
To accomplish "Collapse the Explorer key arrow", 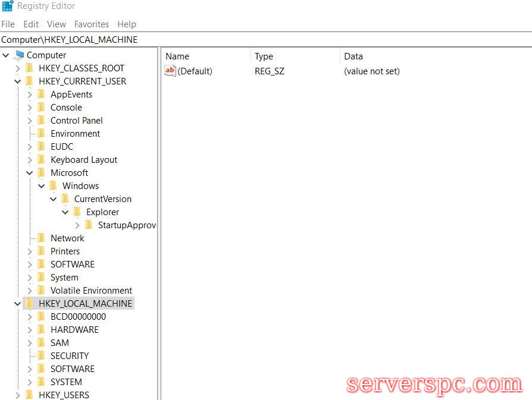I will (65, 212).
